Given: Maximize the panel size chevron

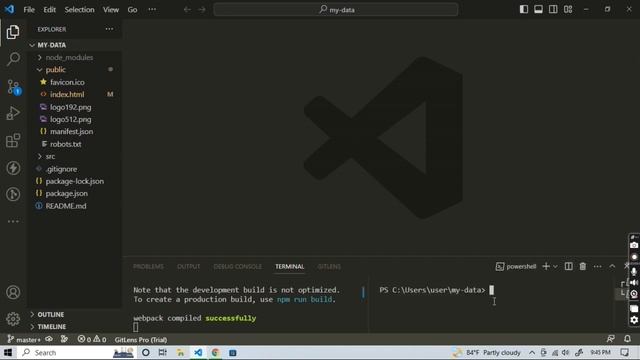Looking at the screenshot, I should click(x=612, y=267).
